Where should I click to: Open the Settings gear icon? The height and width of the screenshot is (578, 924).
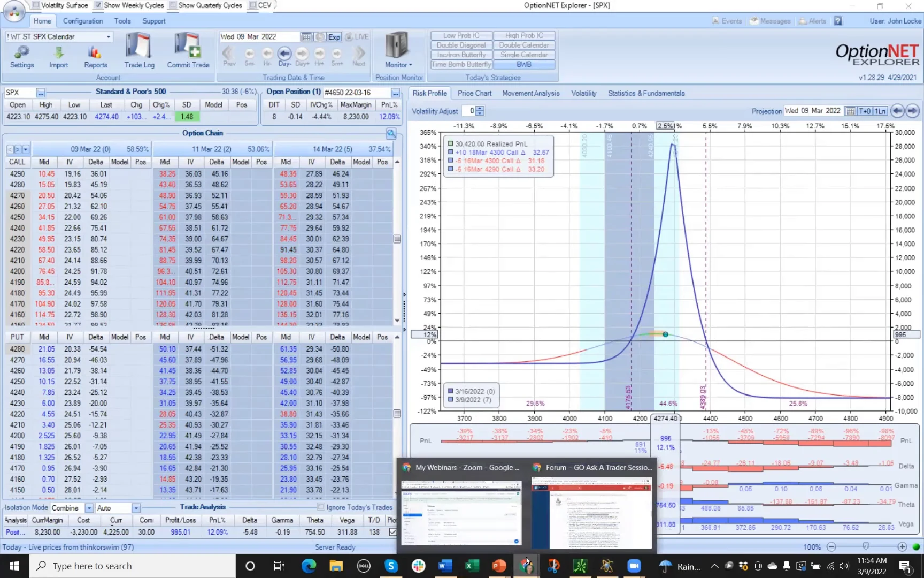(22, 57)
